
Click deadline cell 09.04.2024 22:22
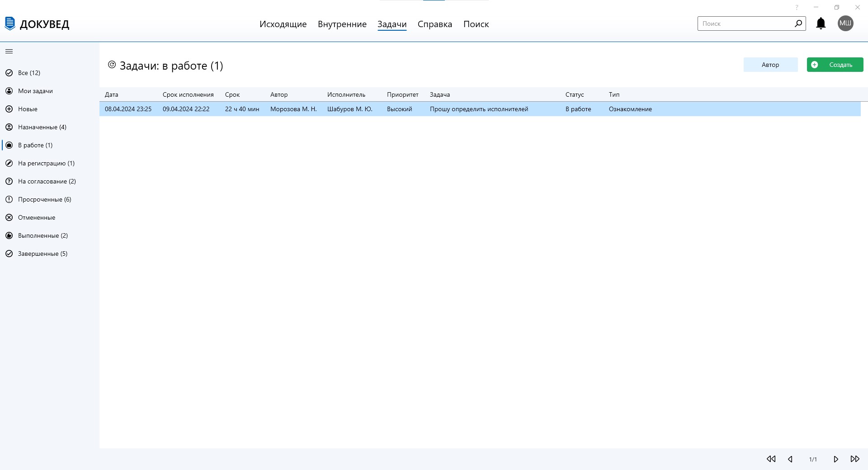[186, 109]
